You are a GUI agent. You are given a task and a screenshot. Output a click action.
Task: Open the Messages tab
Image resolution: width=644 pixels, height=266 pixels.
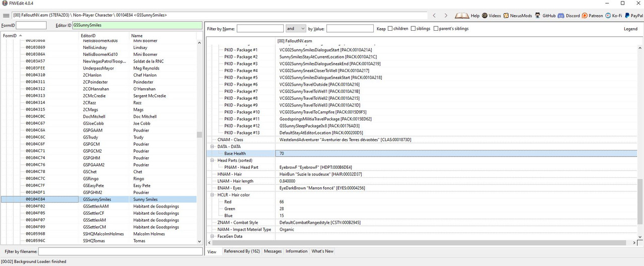click(273, 251)
